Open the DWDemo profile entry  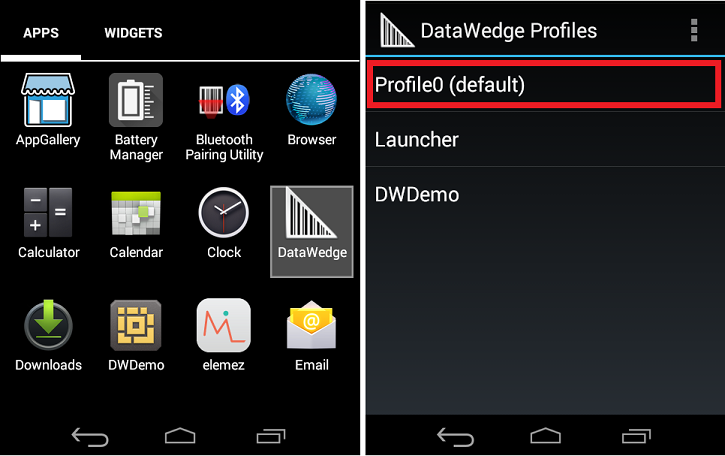pyautogui.click(x=545, y=194)
